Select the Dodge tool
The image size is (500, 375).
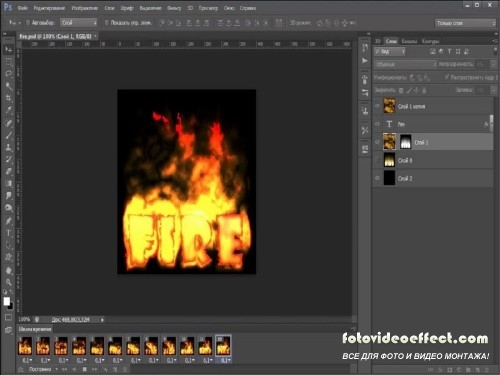click(x=9, y=208)
